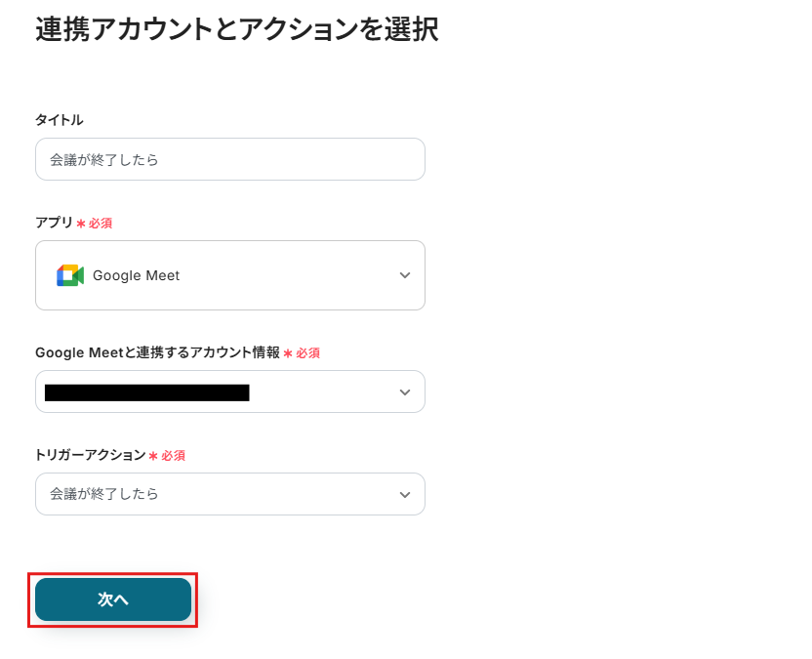Click the 必須 marker beside アプリ
The height and width of the screenshot is (659, 812).
click(101, 224)
